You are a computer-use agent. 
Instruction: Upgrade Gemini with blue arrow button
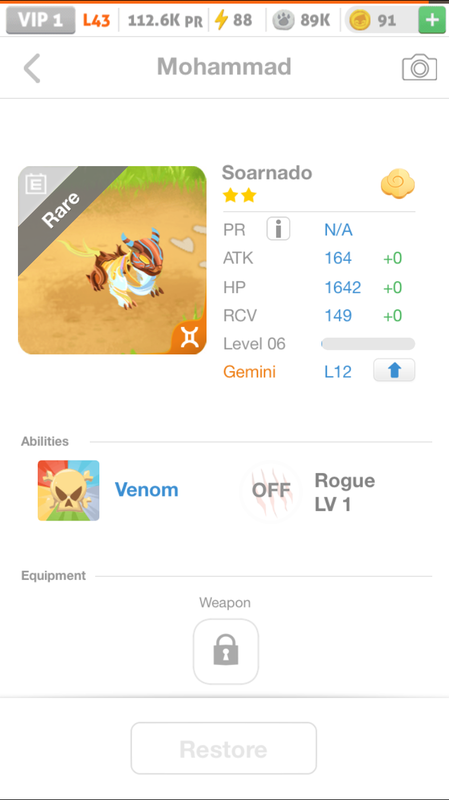394,370
